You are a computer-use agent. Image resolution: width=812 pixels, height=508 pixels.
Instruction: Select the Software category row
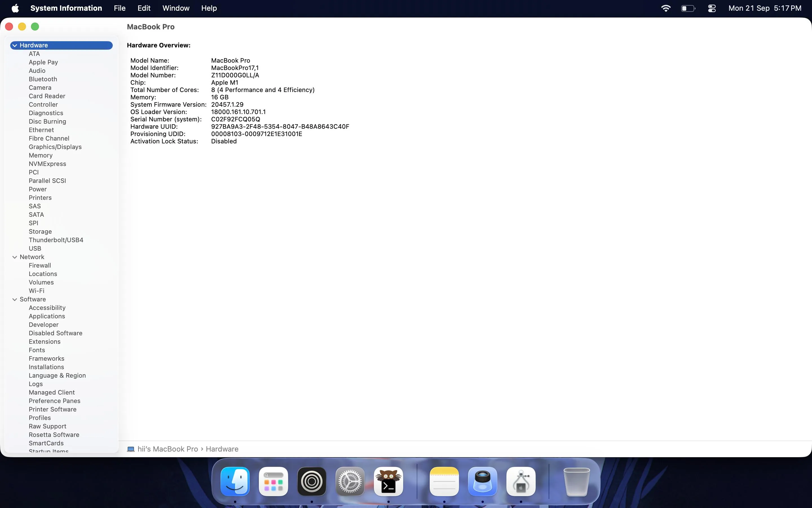[61, 299]
